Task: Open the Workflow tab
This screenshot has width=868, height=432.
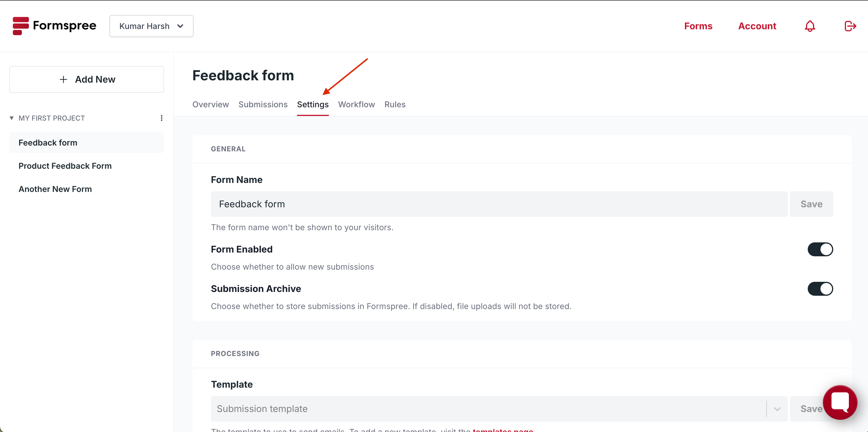Action: coord(356,105)
